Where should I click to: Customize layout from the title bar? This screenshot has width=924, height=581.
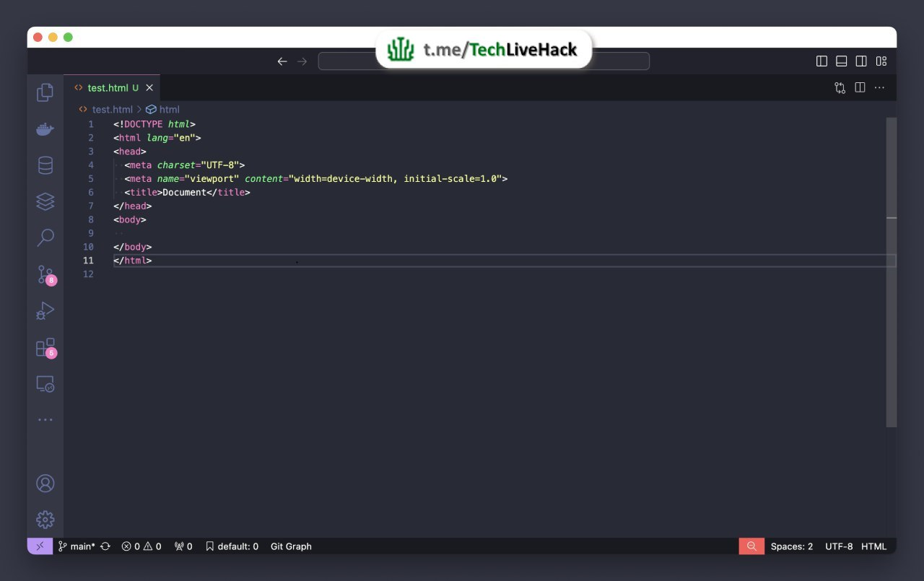881,61
